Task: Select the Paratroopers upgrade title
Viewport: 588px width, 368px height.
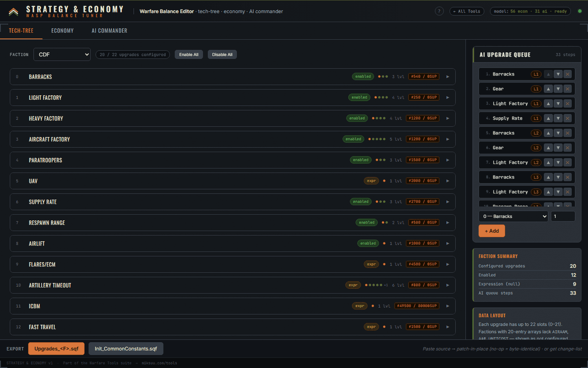Action: (x=45, y=160)
